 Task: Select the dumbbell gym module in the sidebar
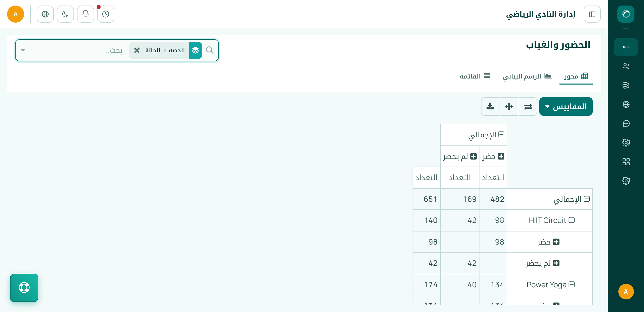tap(626, 47)
